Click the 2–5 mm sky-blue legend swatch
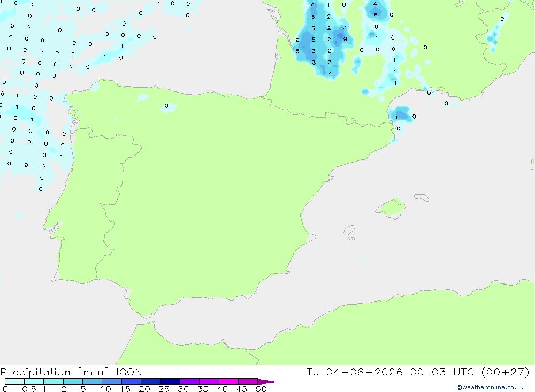The image size is (535, 392). pyautogui.click(x=73, y=381)
